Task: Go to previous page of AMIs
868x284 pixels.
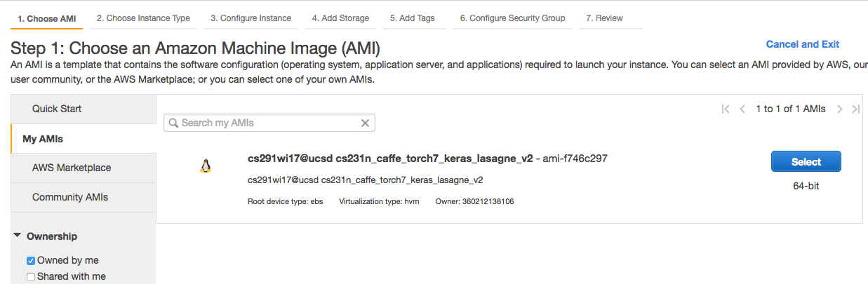Action: coord(742,109)
